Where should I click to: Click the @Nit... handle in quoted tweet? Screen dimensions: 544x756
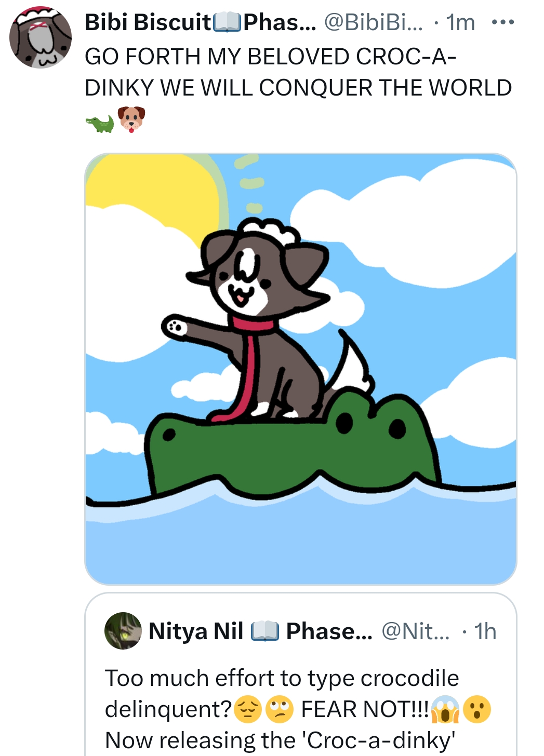(x=416, y=631)
